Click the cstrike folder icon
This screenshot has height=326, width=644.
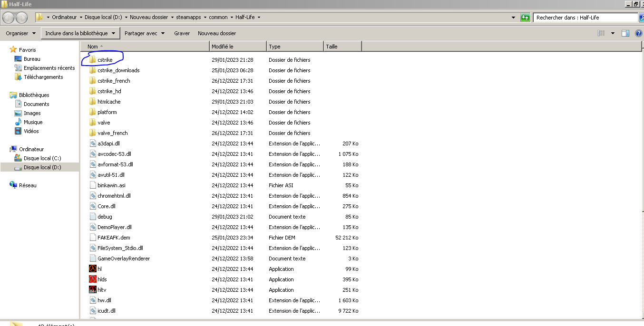[x=93, y=60]
